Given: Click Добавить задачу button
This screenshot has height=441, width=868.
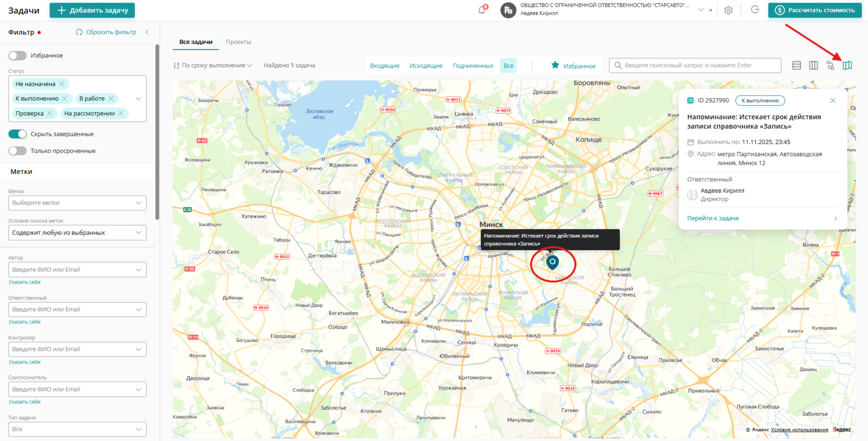Looking at the screenshot, I should click(x=92, y=10).
